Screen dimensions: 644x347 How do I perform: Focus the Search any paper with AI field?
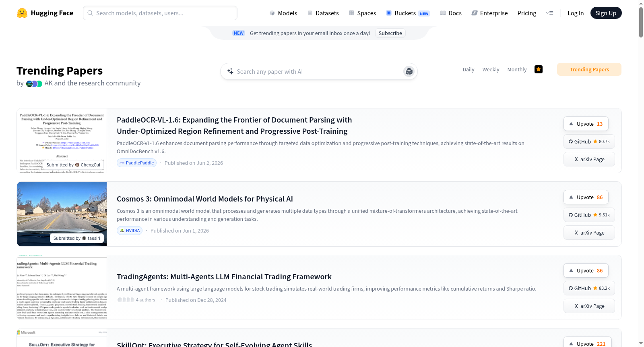pyautogui.click(x=319, y=71)
